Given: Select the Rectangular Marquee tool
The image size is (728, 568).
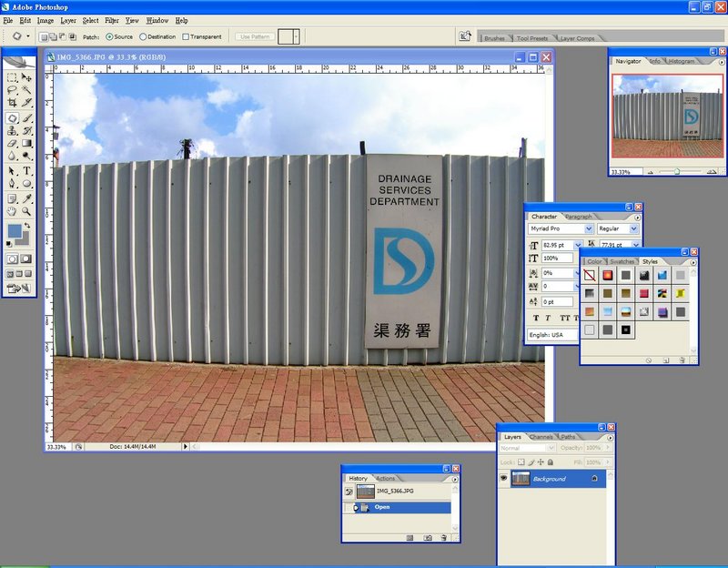Looking at the screenshot, I should pyautogui.click(x=13, y=77).
